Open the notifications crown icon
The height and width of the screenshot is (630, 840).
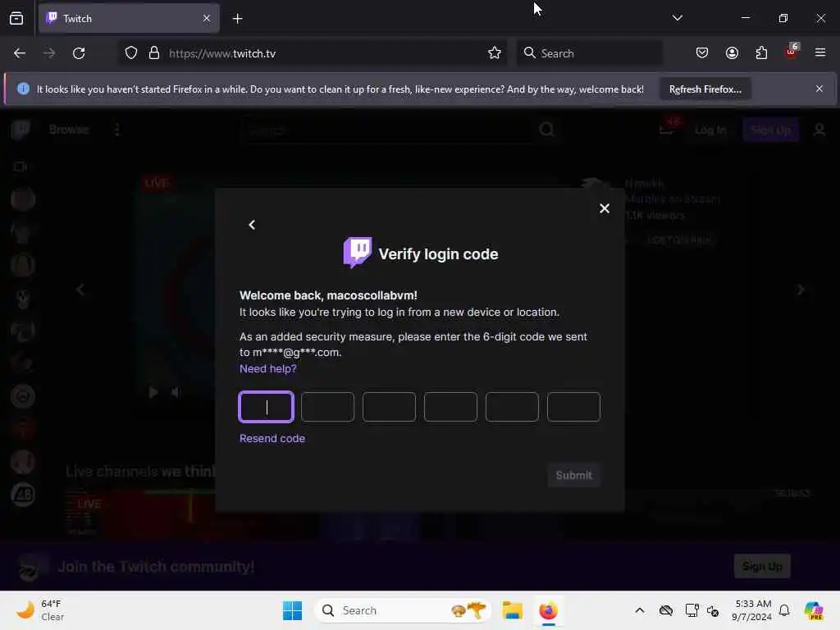pyautogui.click(x=667, y=127)
